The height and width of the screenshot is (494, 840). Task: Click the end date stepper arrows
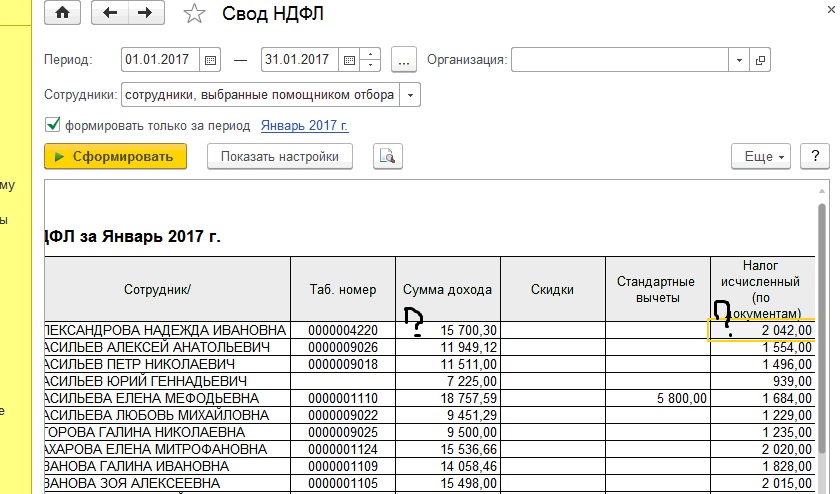pyautogui.click(x=371, y=60)
